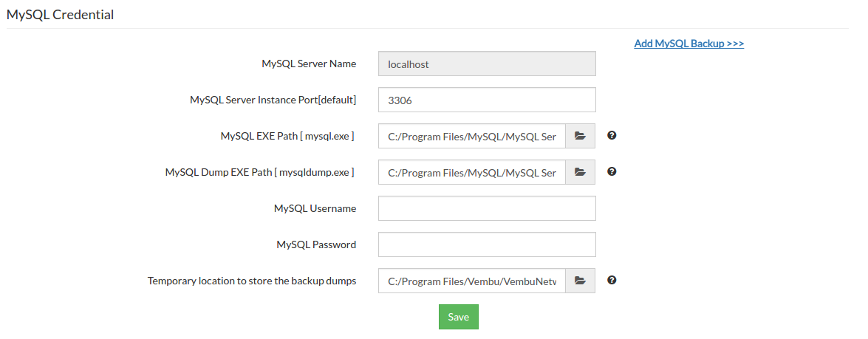Screen dimensions: 868x339
Task: Click the MySQL Server Name label
Action: point(309,64)
